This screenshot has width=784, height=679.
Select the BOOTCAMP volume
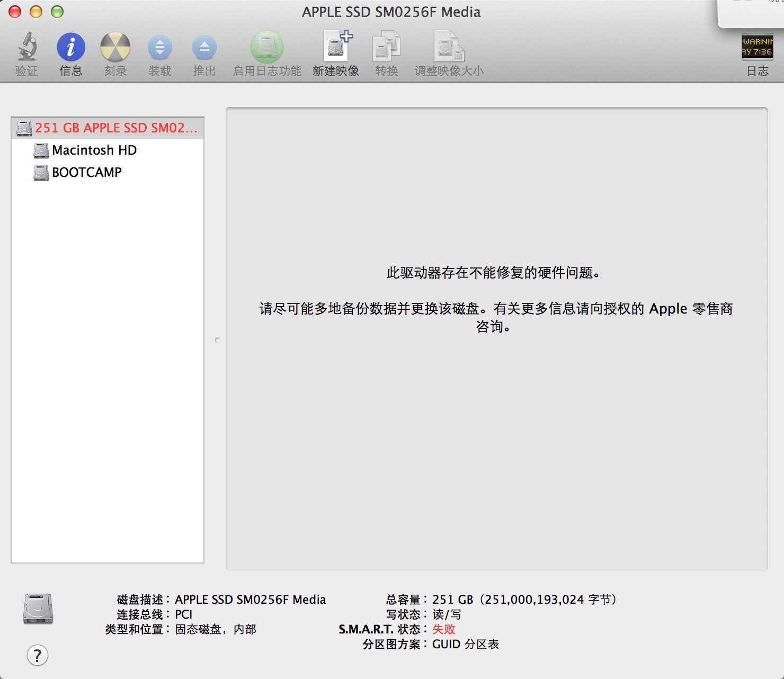(x=87, y=173)
